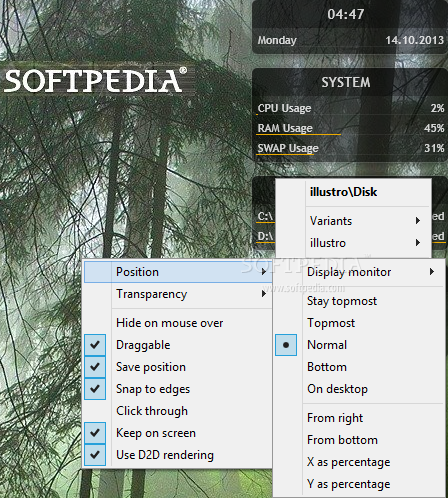
Task: Select Topmost position
Action: coord(360,323)
